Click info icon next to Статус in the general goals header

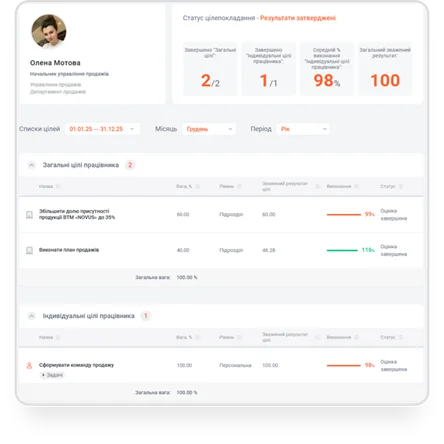pyautogui.click(x=401, y=186)
